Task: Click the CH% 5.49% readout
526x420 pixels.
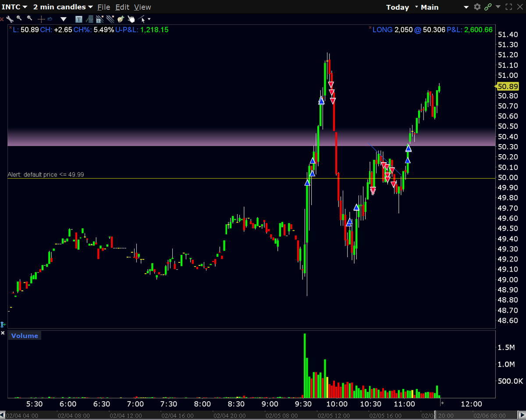Action: point(93,30)
